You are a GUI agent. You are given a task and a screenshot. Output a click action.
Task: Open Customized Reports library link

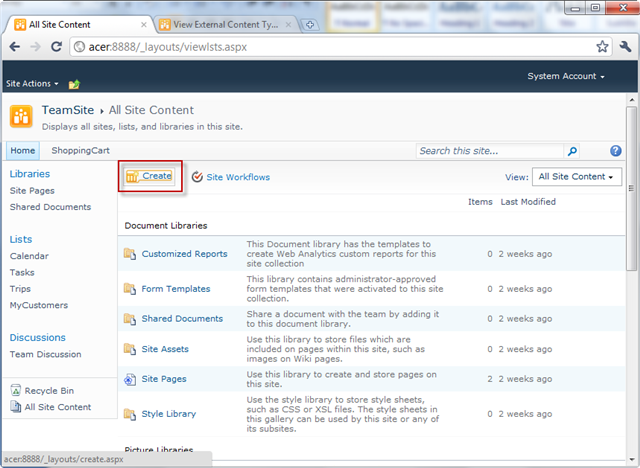coord(184,254)
